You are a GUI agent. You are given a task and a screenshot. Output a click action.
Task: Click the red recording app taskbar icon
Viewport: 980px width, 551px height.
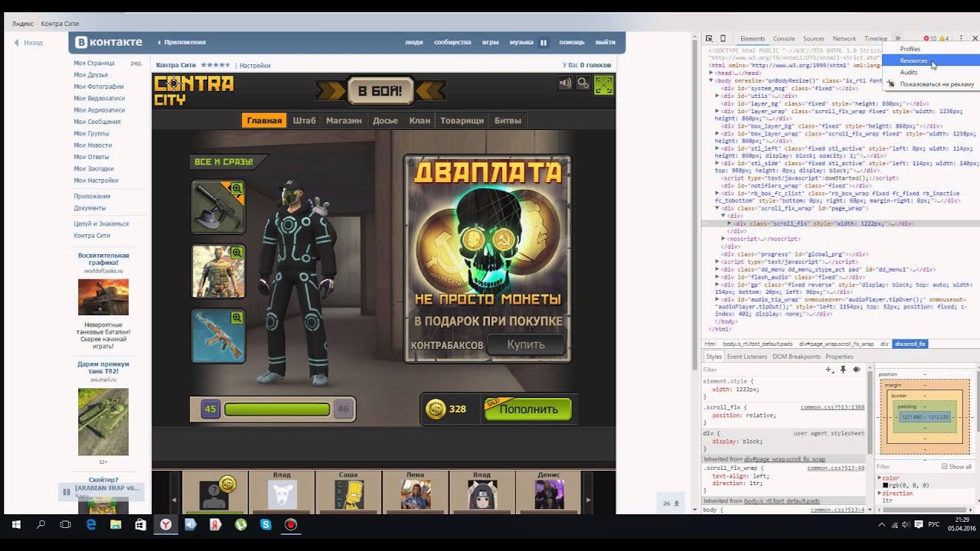[291, 525]
